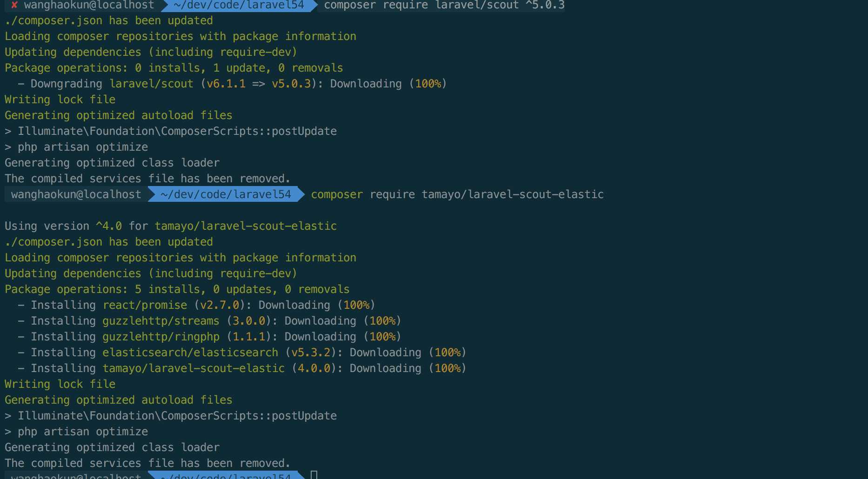Image resolution: width=868 pixels, height=479 pixels.
Task: Click the first 'Loading composer repositories with package information'
Action: pyautogui.click(x=180, y=36)
